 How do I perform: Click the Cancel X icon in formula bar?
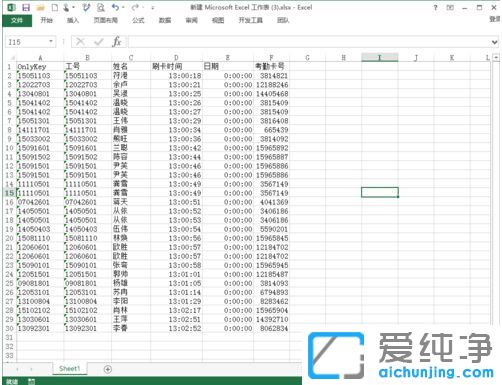point(80,42)
